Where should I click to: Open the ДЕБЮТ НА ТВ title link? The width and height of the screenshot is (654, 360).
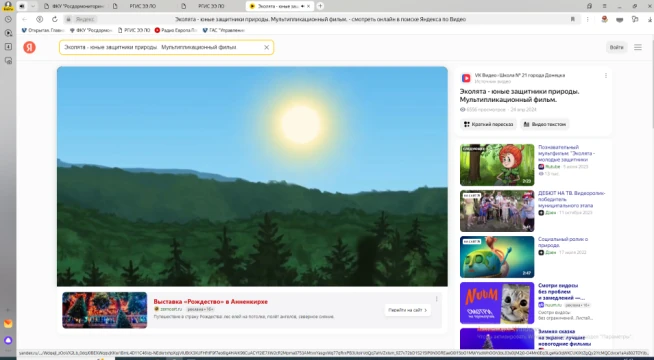(x=571, y=199)
